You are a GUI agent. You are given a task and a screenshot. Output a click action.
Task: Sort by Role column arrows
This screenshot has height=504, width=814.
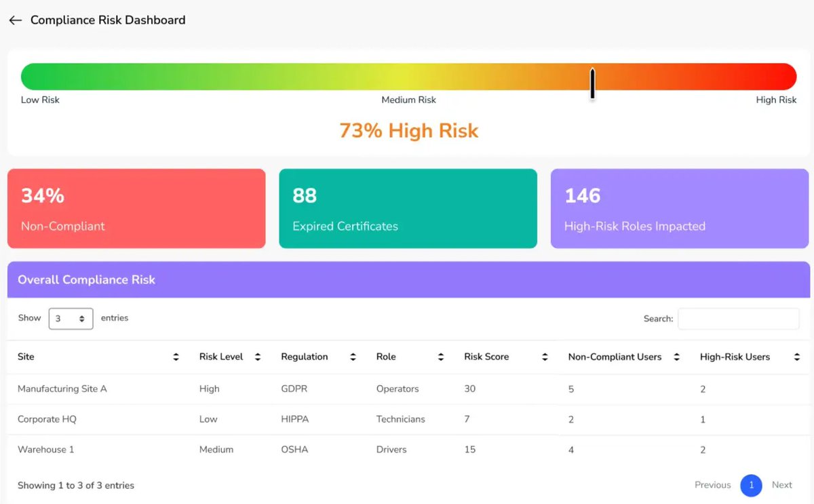(x=441, y=357)
